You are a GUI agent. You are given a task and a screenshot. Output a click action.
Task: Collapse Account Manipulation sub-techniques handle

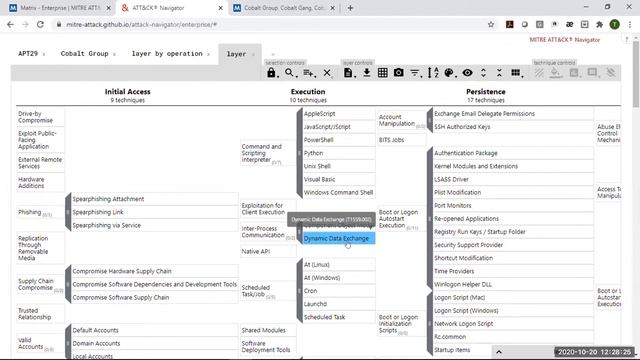[x=429, y=120]
